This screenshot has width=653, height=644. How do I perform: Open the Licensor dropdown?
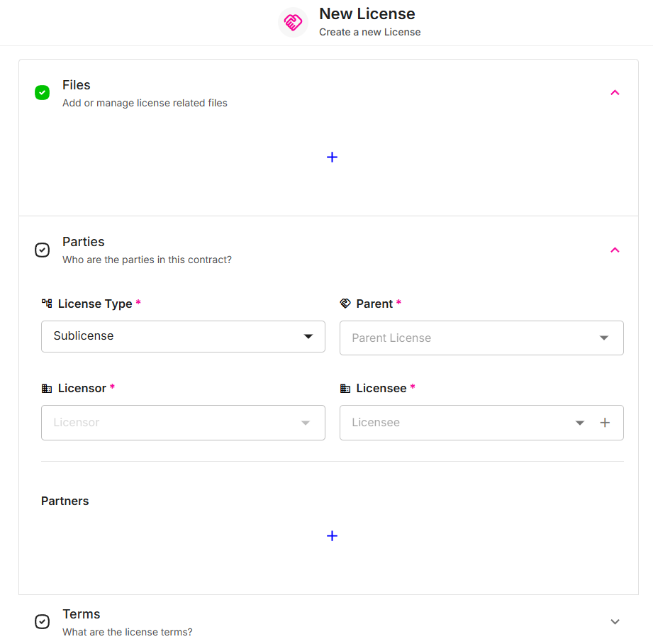(183, 423)
